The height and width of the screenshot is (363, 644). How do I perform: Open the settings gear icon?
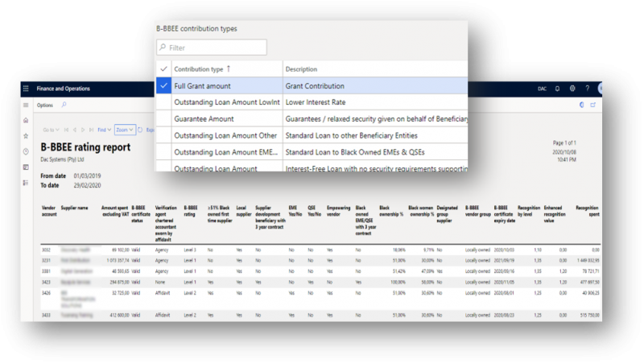[x=572, y=88]
